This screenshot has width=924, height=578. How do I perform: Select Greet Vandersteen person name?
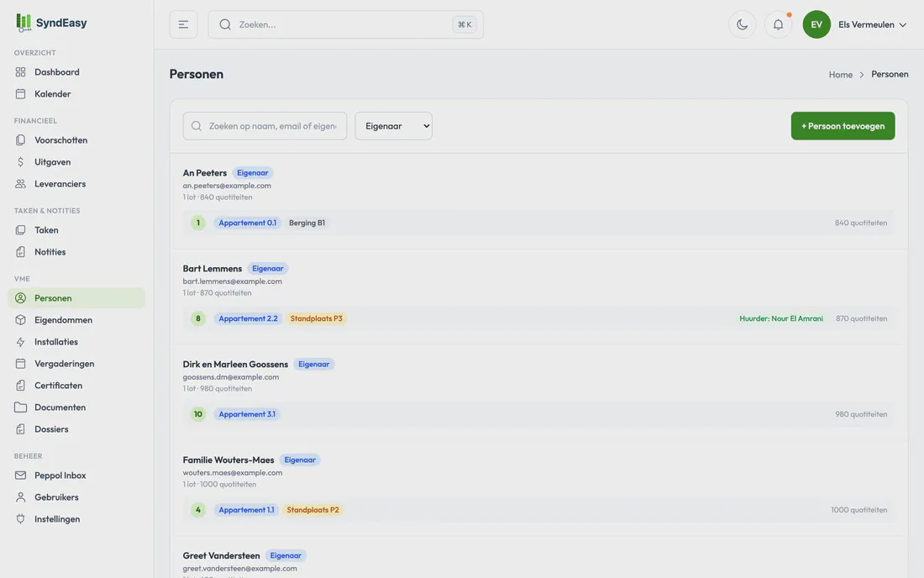tap(221, 555)
